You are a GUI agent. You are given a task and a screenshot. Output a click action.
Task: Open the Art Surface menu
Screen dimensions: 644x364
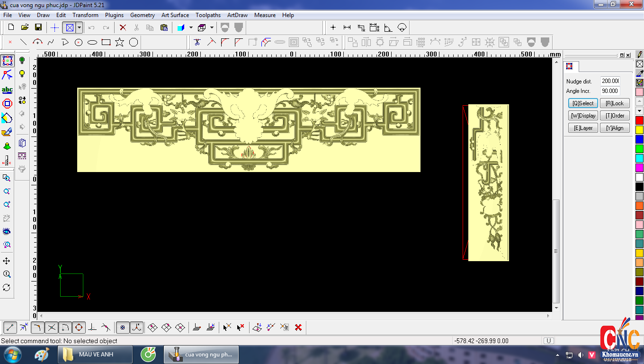(175, 15)
